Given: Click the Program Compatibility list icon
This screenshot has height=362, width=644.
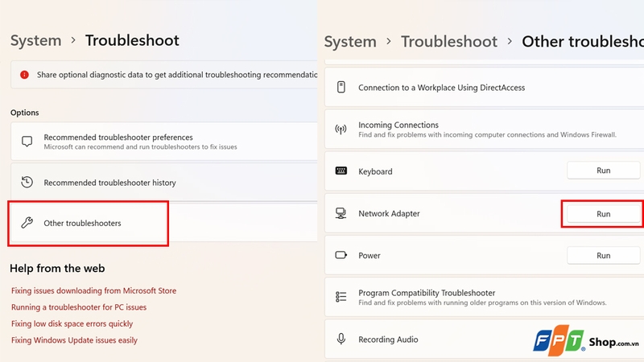Looking at the screenshot, I should pyautogui.click(x=341, y=297).
